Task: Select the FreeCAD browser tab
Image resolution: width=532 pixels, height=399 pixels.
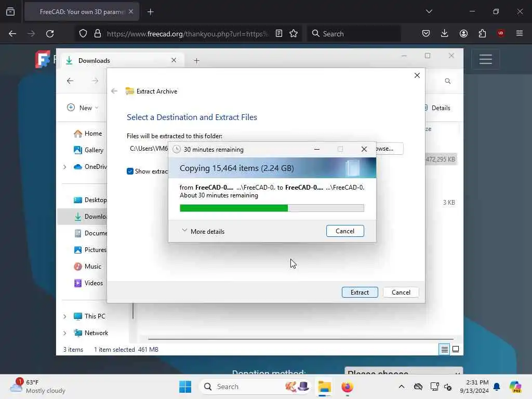Action: click(82, 12)
